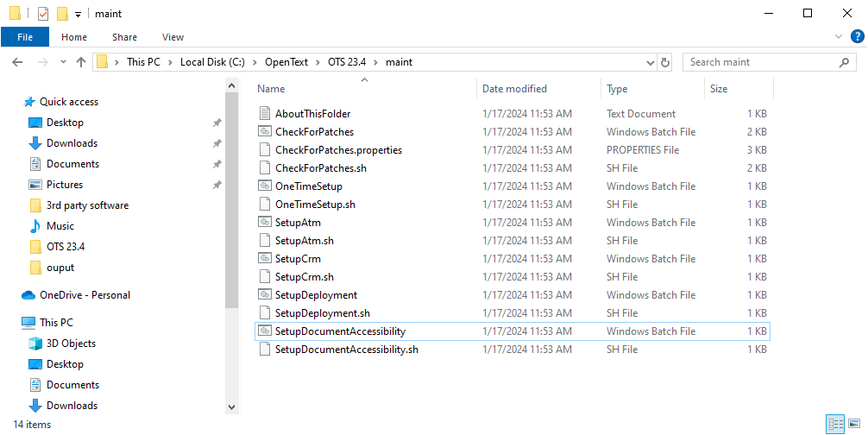Open dropdown arrow after OpenText breadcrumb
This screenshot has height=435, width=868.
318,62
